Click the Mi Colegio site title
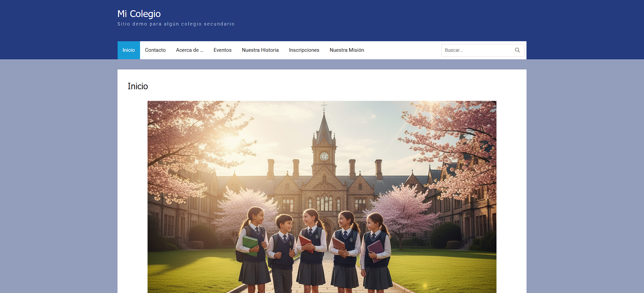 pos(139,14)
